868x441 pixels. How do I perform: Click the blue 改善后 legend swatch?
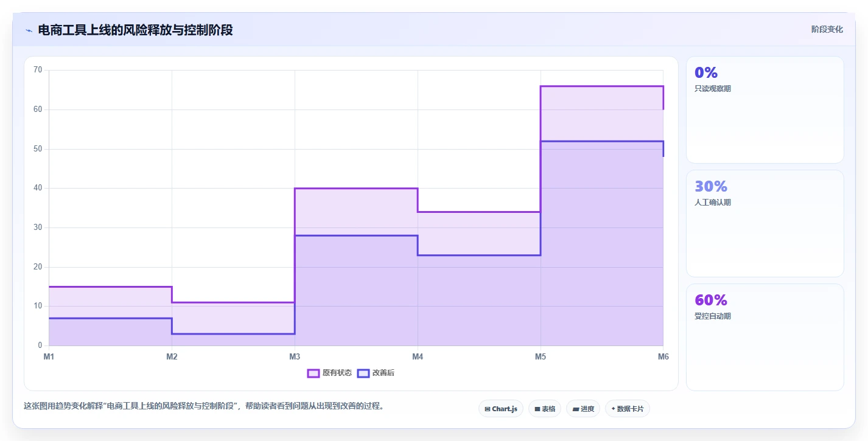point(363,373)
